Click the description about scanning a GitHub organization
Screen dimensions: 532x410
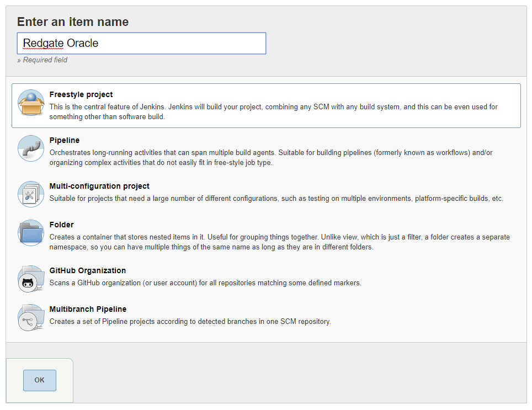(205, 283)
